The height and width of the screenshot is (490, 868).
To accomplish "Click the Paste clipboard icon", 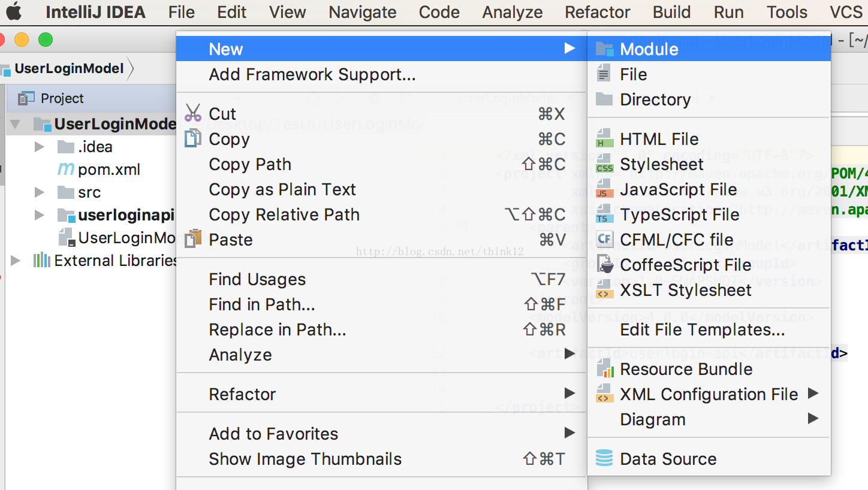I will pos(192,239).
